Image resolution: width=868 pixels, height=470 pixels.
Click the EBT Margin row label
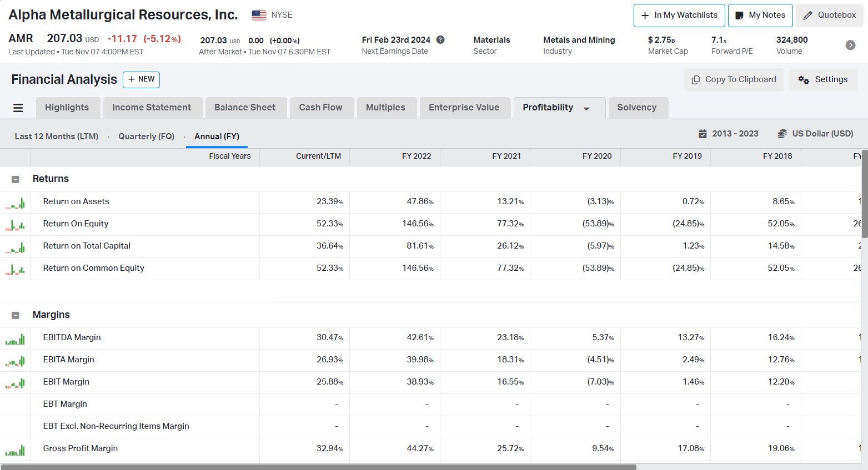pos(65,404)
